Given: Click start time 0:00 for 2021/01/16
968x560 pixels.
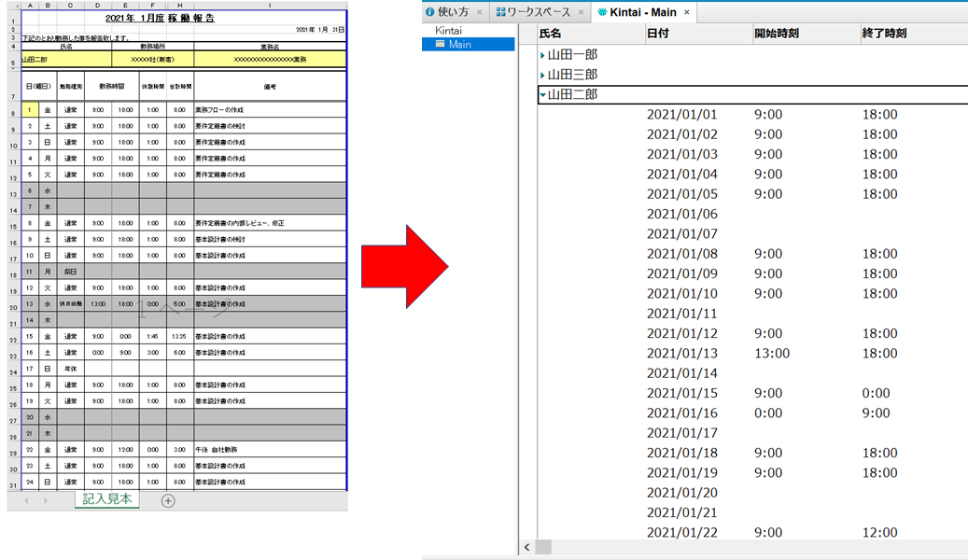Looking at the screenshot, I should [768, 413].
